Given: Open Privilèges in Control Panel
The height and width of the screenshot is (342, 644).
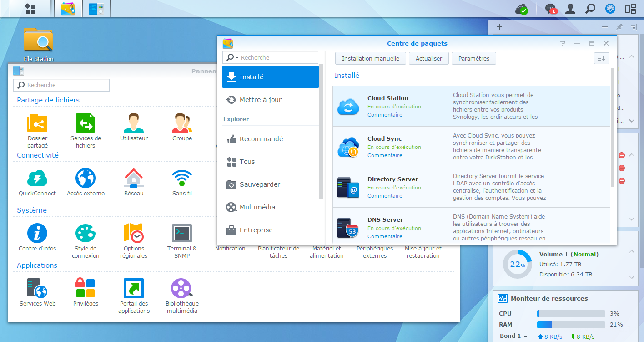Looking at the screenshot, I should (86, 293).
